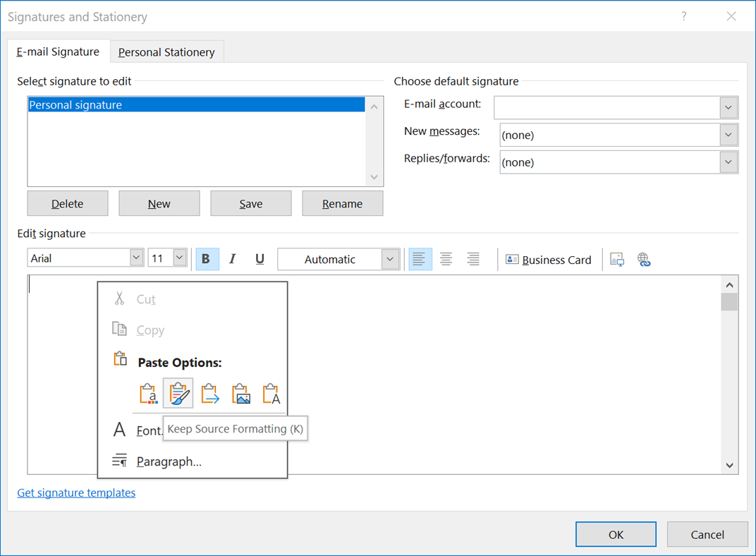Confirm with the OK button
The width and height of the screenshot is (756, 556).
(x=616, y=534)
